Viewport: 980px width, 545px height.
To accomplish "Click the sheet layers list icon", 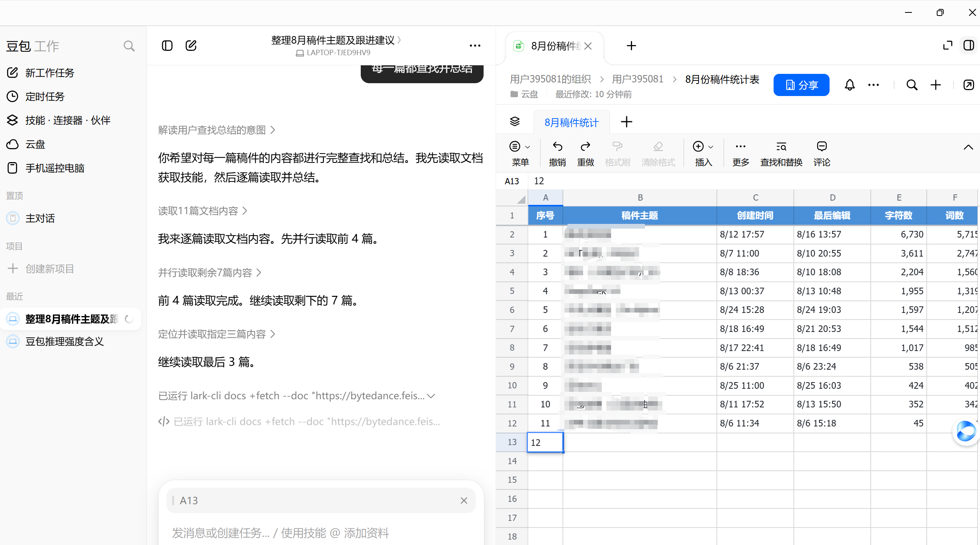I will pos(515,122).
